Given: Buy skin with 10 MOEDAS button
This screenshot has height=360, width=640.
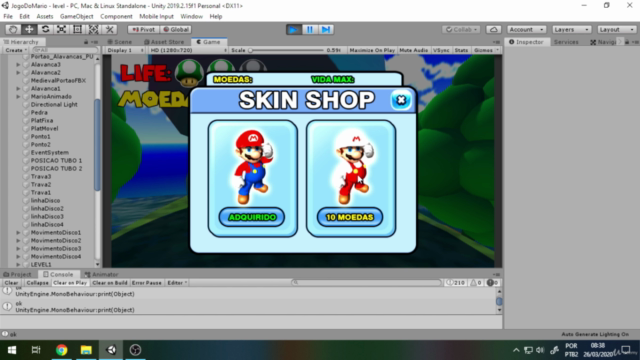Looking at the screenshot, I should (350, 217).
